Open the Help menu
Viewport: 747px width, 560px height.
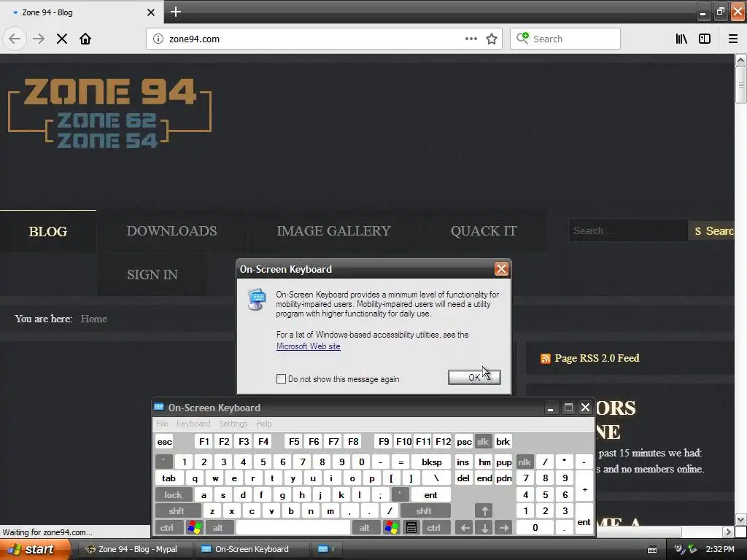click(264, 424)
